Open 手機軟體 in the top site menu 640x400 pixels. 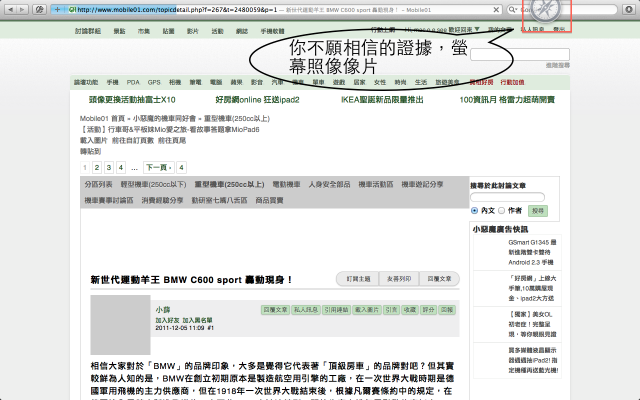click(x=272, y=31)
